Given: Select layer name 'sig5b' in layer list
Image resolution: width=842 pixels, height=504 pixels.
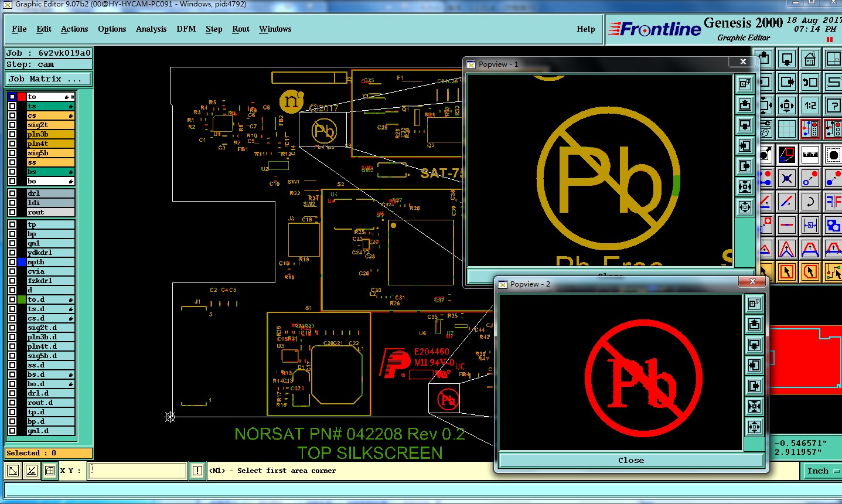Looking at the screenshot, I should [50, 153].
